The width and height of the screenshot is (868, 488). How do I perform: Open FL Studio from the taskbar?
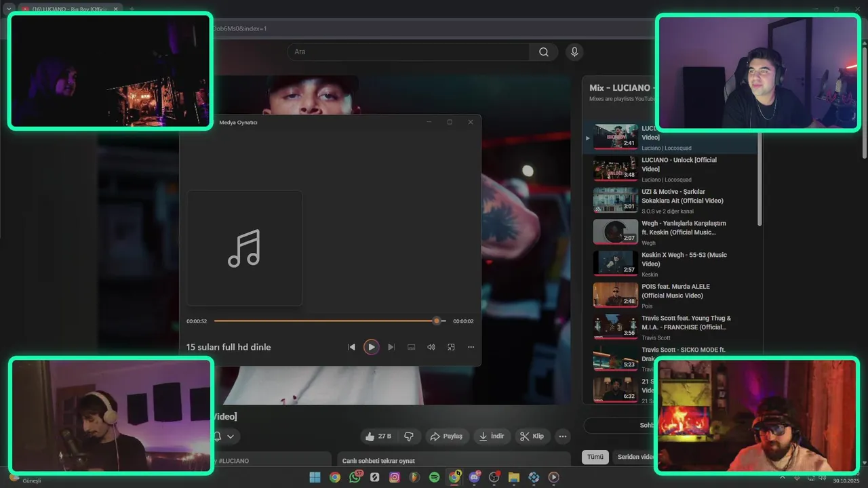414,477
